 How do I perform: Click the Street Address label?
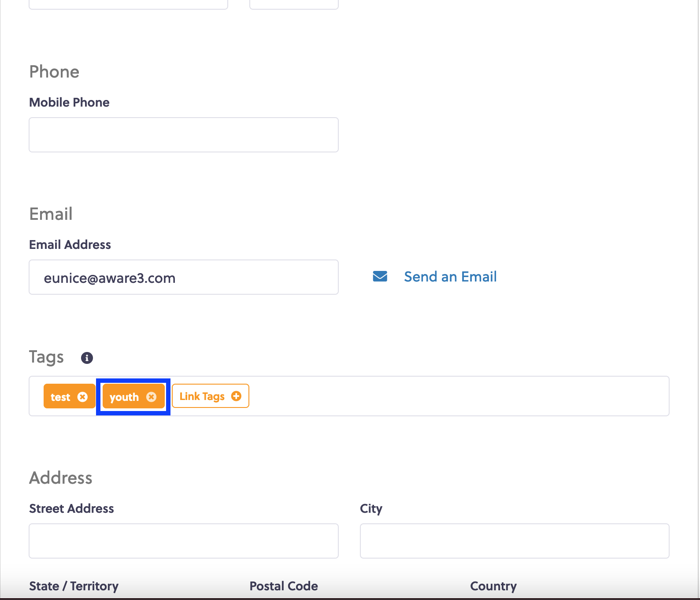click(71, 508)
